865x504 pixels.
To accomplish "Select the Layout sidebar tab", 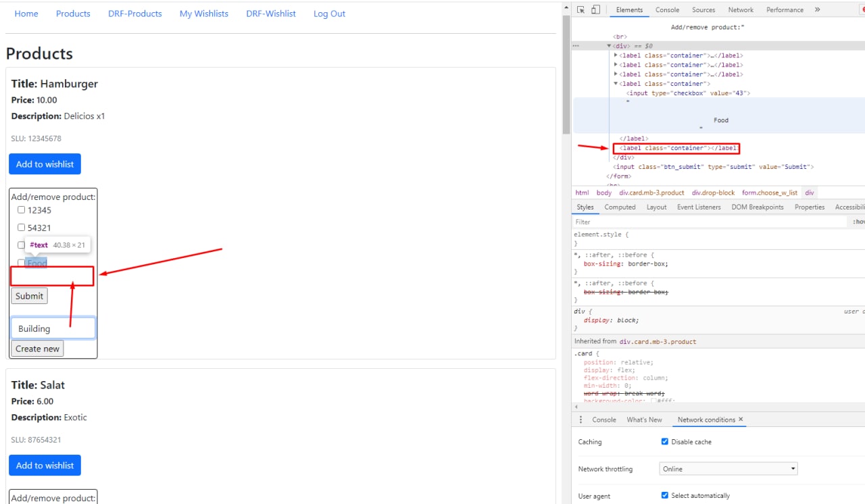I will (x=656, y=207).
